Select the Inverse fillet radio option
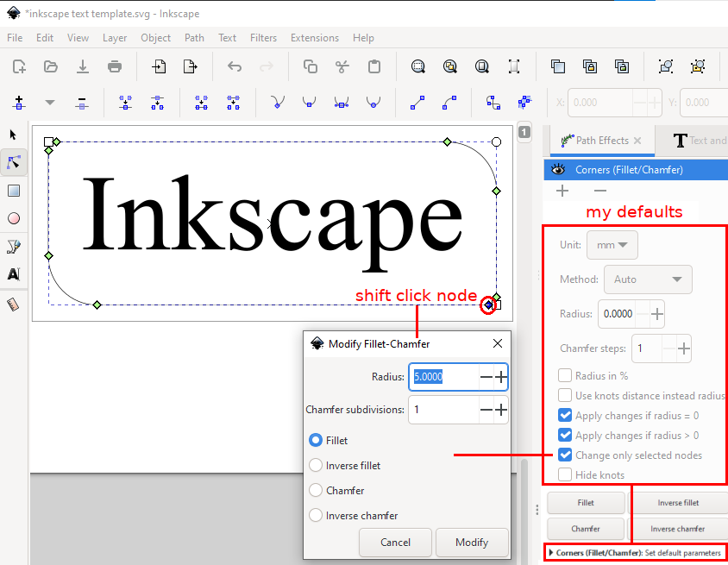This screenshot has height=565, width=728. coord(316,465)
